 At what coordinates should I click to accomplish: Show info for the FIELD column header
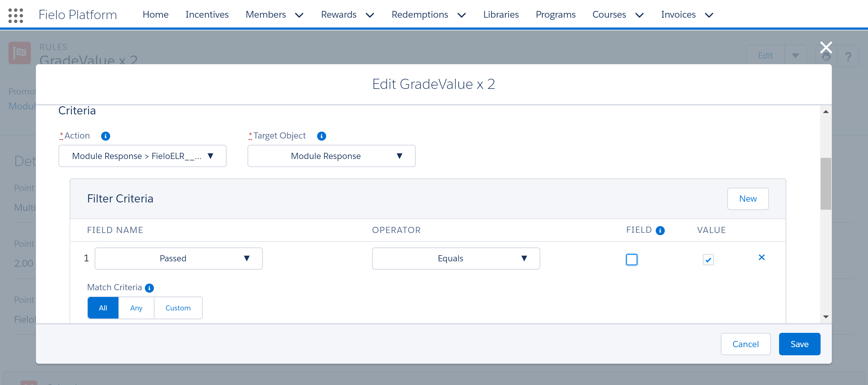(660, 230)
